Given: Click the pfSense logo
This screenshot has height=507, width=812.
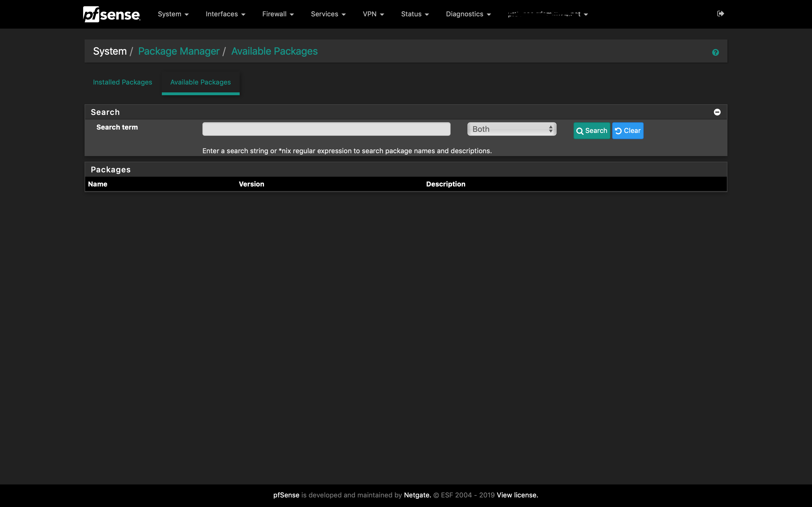Looking at the screenshot, I should [111, 14].
